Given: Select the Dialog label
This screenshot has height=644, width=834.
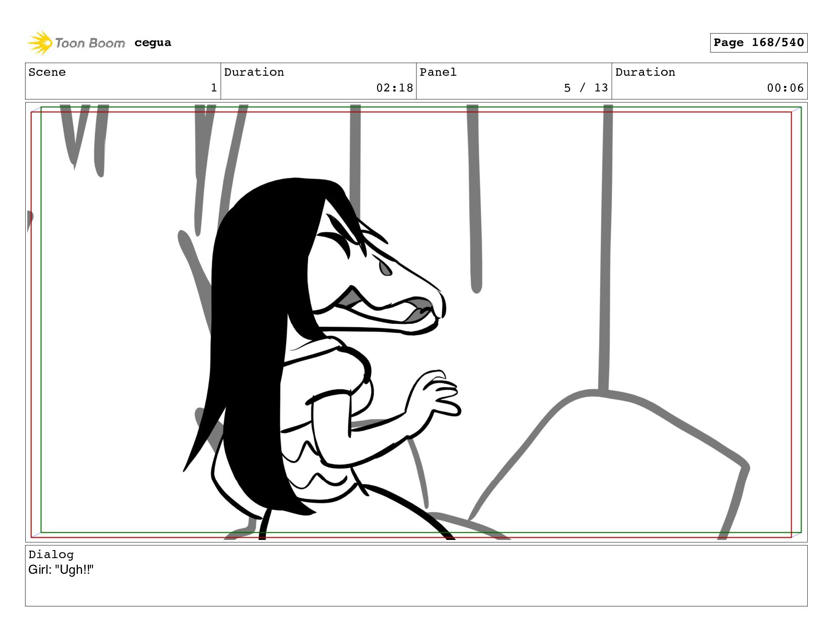Looking at the screenshot, I should point(51,555).
